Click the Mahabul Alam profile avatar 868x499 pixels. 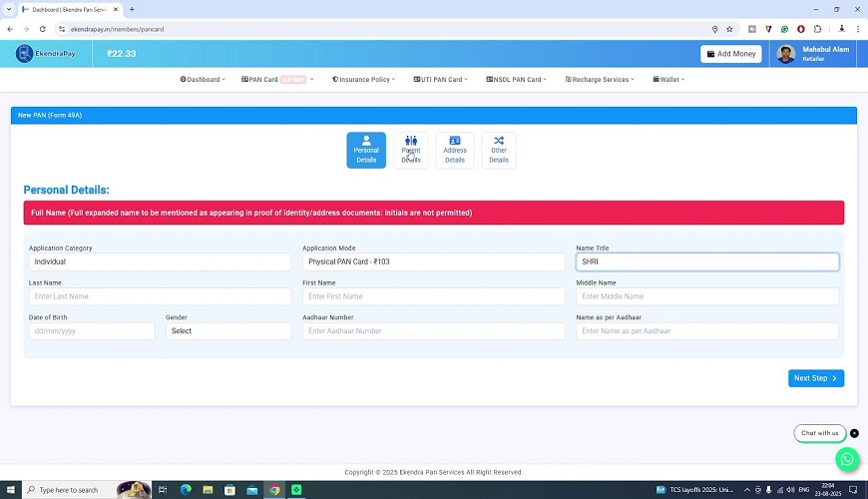(786, 54)
